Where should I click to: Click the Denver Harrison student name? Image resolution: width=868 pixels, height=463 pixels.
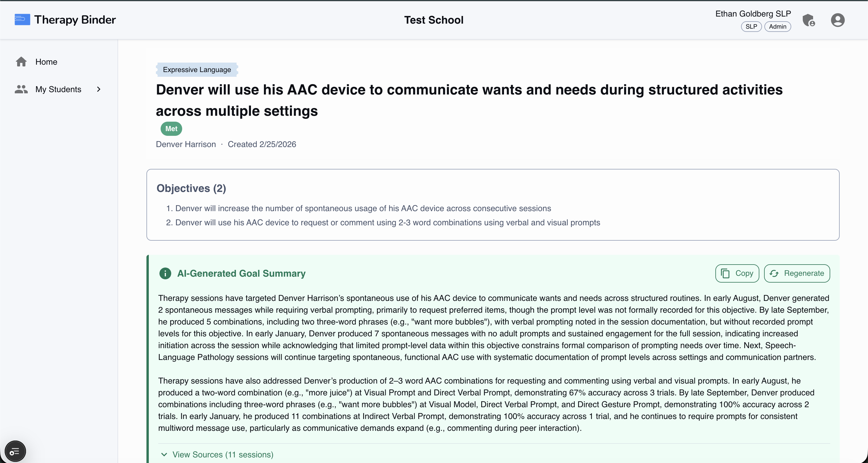point(186,144)
